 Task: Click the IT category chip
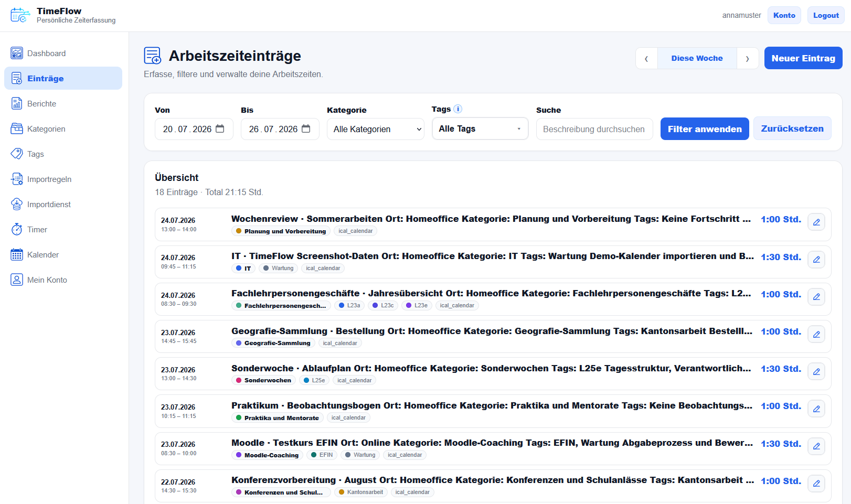point(243,269)
